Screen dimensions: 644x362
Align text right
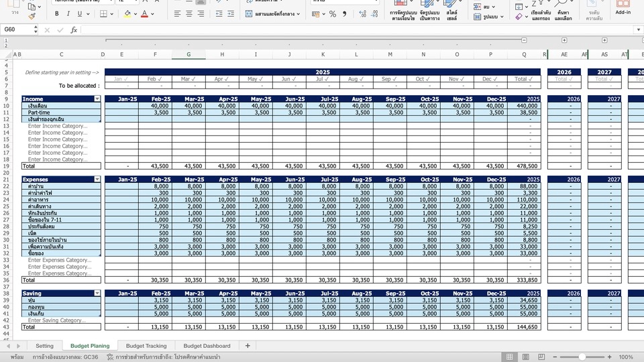click(201, 13)
